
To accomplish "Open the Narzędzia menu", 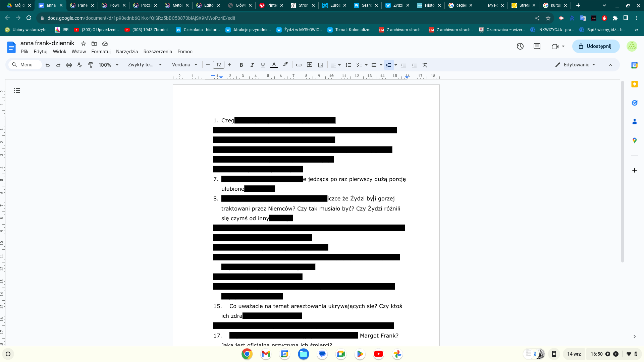I will pyautogui.click(x=127, y=52).
